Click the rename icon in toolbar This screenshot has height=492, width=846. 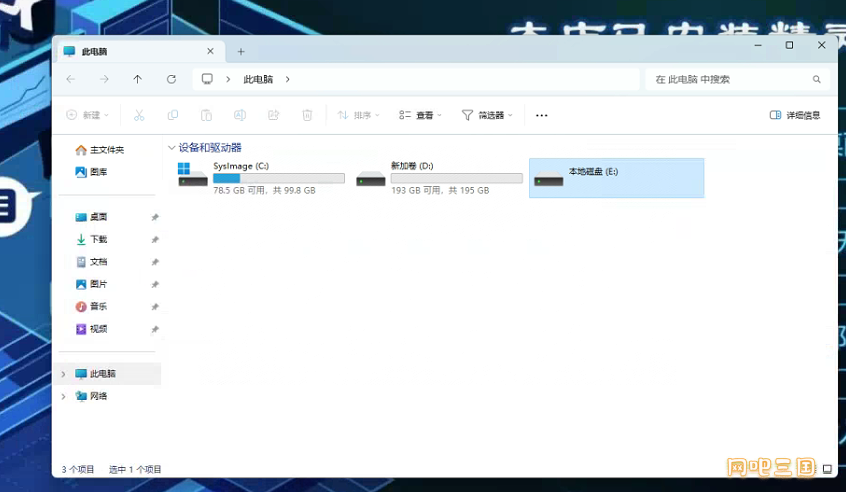pos(240,115)
